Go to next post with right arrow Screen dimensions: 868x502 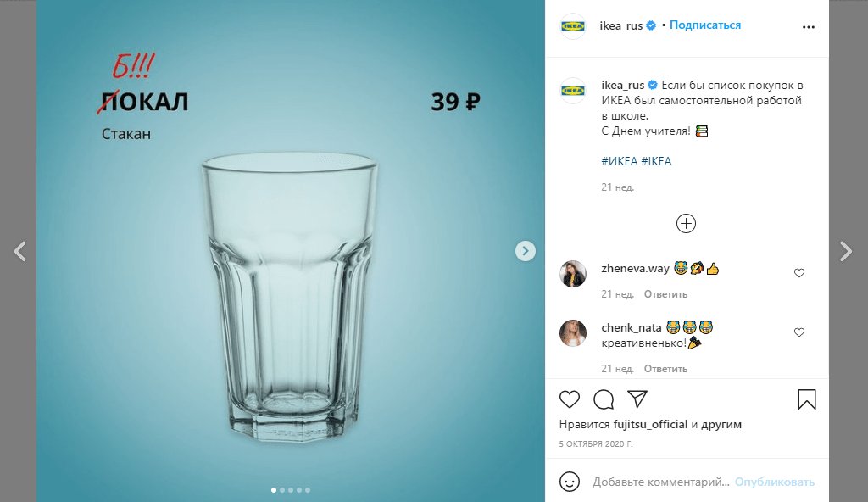(x=845, y=251)
